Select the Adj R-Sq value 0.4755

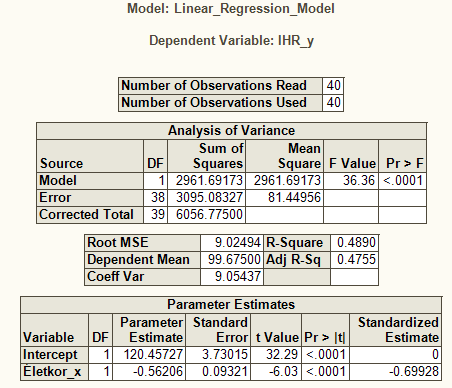coord(354,259)
